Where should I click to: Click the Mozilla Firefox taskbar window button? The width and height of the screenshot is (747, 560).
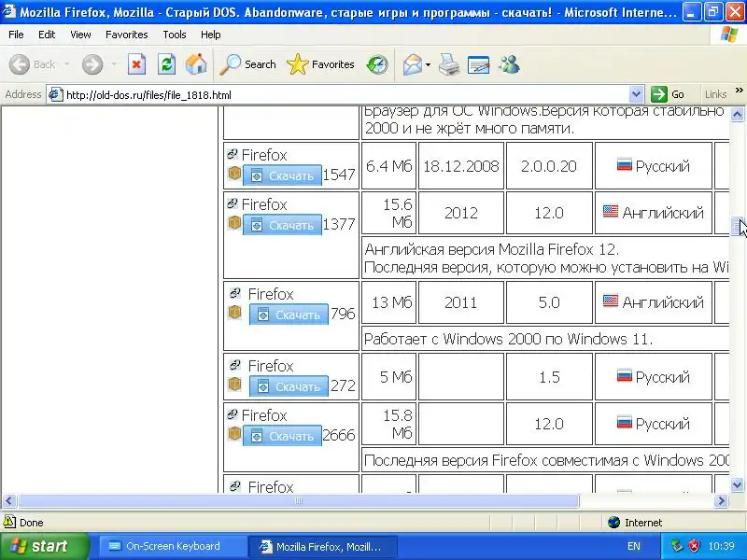point(324,547)
